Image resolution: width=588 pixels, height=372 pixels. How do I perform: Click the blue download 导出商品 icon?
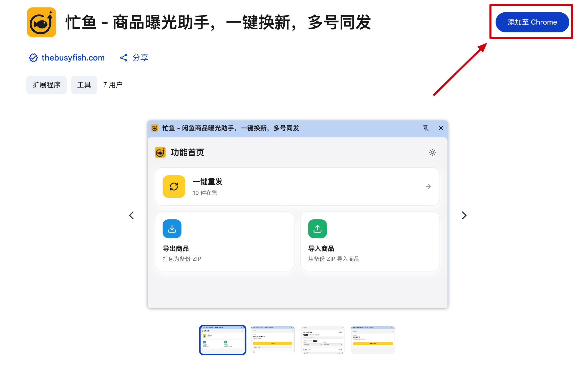(172, 229)
